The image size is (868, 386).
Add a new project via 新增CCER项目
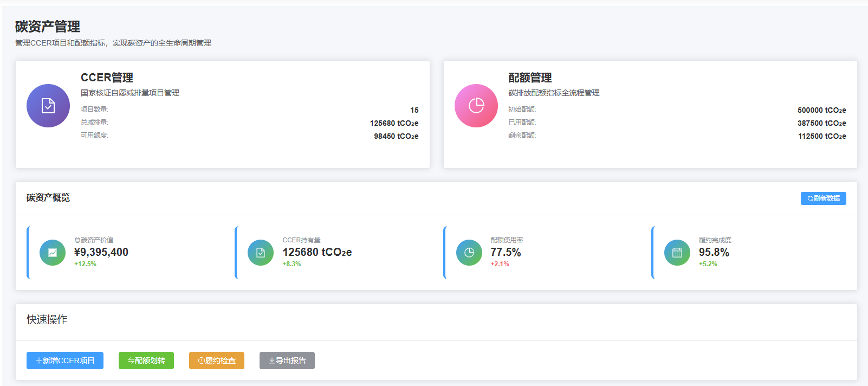tap(65, 361)
